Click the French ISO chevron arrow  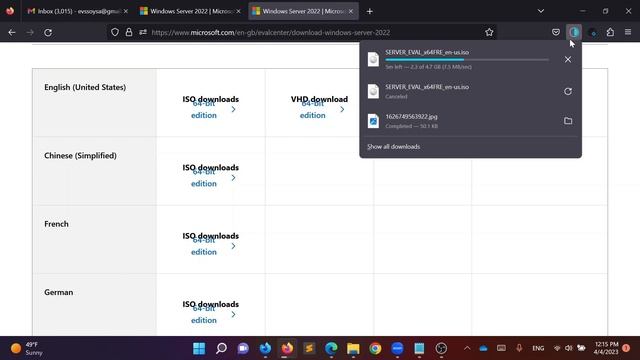(233, 246)
